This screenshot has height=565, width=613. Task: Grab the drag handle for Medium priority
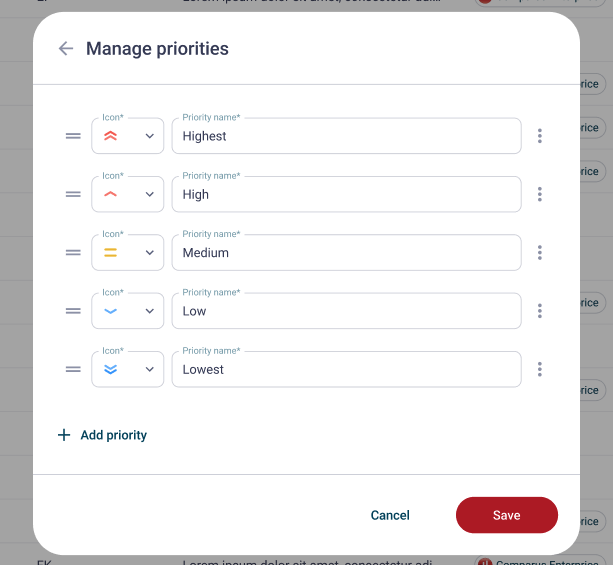[x=73, y=253]
